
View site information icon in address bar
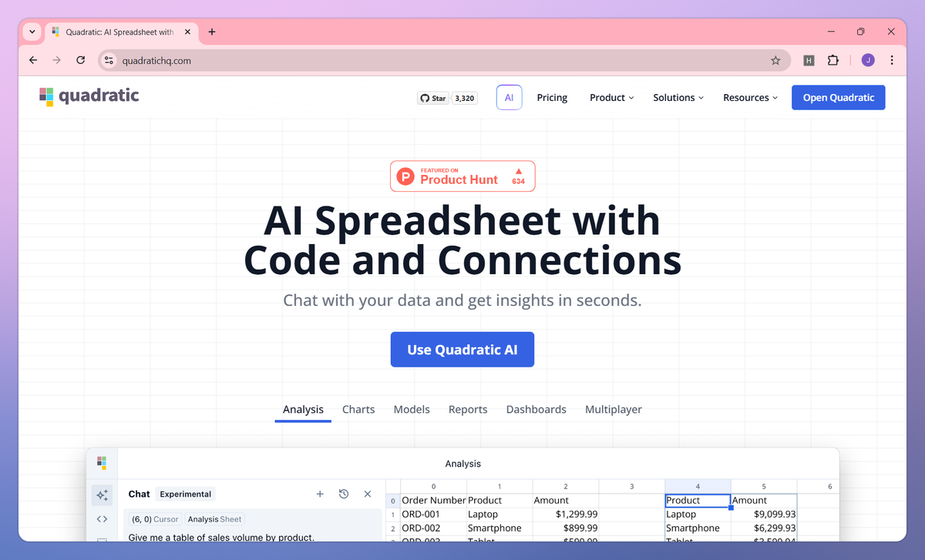[109, 60]
